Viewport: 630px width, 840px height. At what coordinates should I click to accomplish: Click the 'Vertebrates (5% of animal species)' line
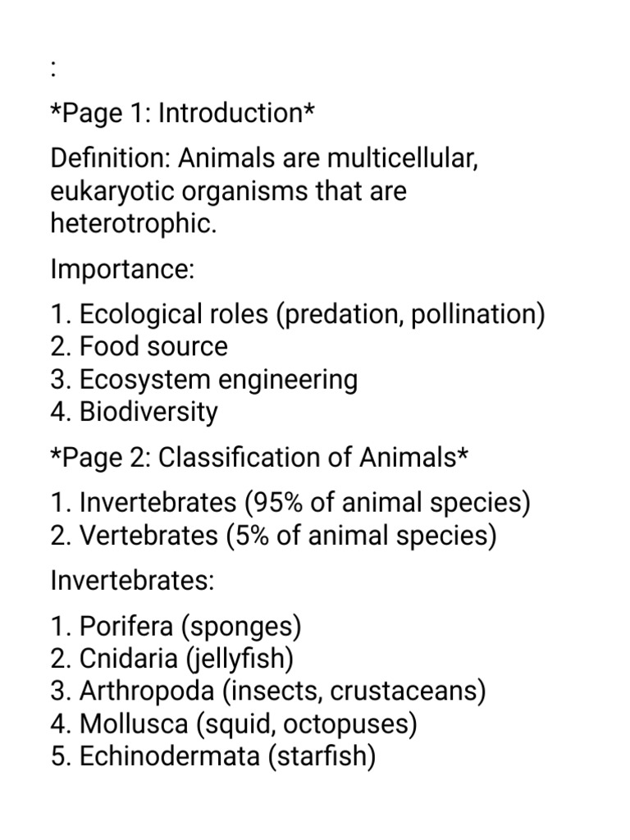(x=273, y=536)
